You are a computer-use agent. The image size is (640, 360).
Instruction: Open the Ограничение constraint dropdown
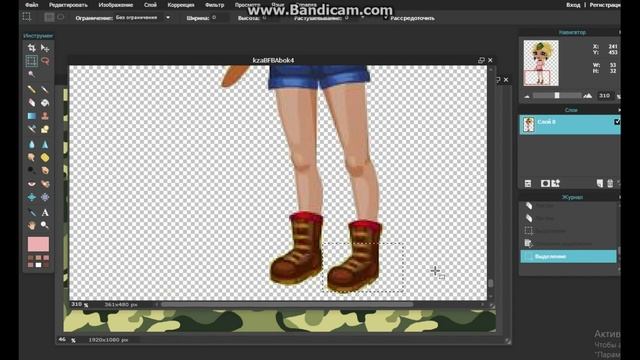click(x=143, y=18)
